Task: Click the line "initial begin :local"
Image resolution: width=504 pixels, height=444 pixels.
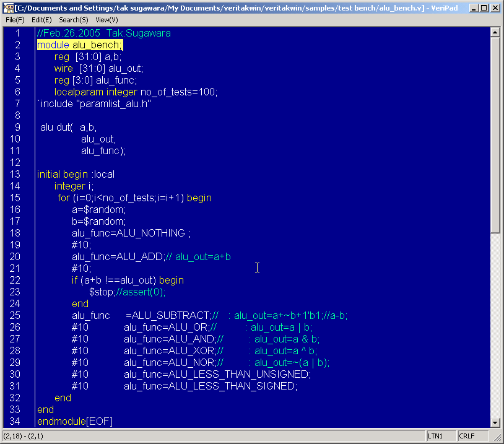Action: point(76,174)
